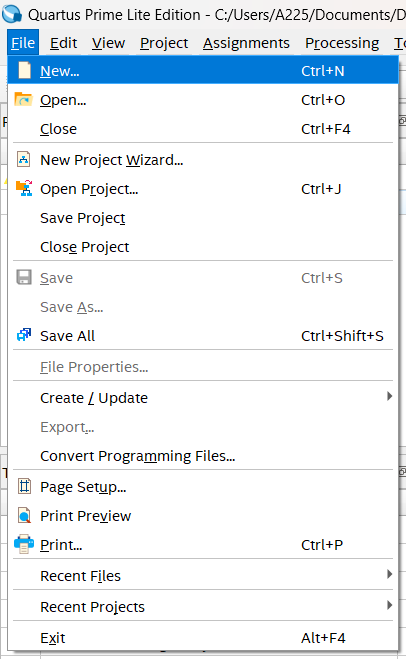
Task: Click the Print Preview magnifier icon
Action: pos(24,515)
